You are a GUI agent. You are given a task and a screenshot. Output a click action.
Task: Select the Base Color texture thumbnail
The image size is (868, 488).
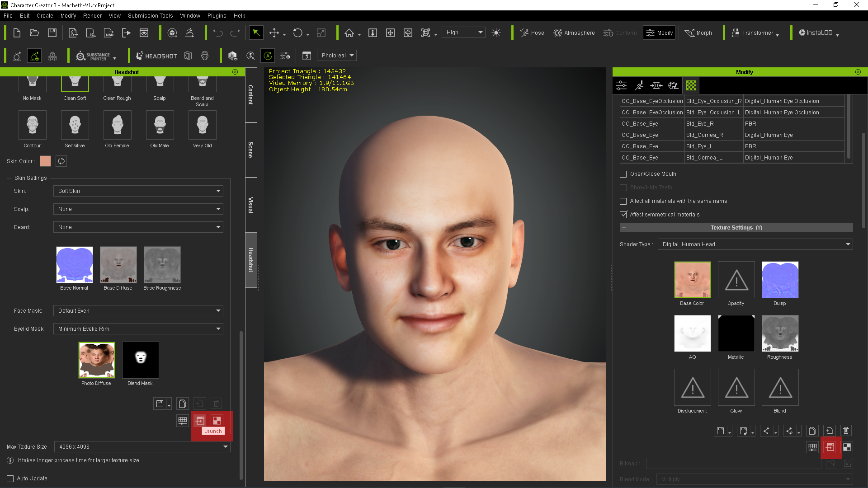point(692,280)
